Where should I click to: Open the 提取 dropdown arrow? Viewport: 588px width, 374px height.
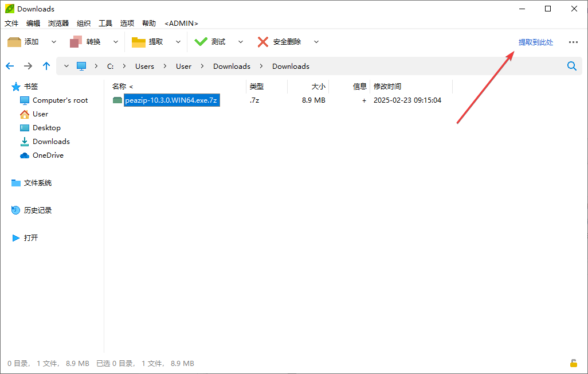coord(178,41)
